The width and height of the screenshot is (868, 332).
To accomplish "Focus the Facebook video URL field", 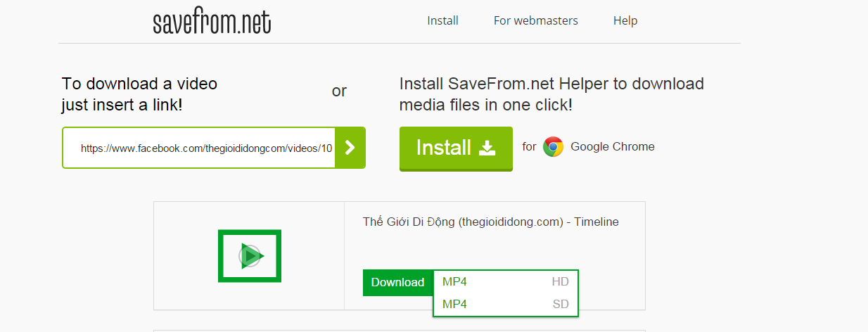I will [x=205, y=148].
